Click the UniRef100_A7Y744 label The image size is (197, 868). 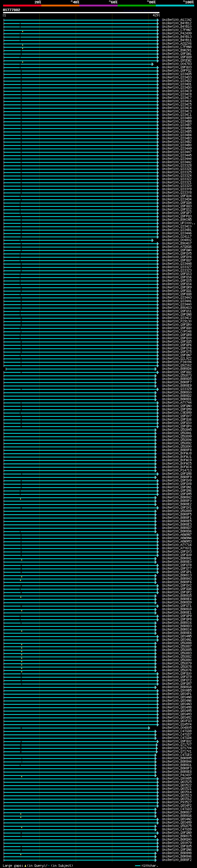[x=177, y=403]
